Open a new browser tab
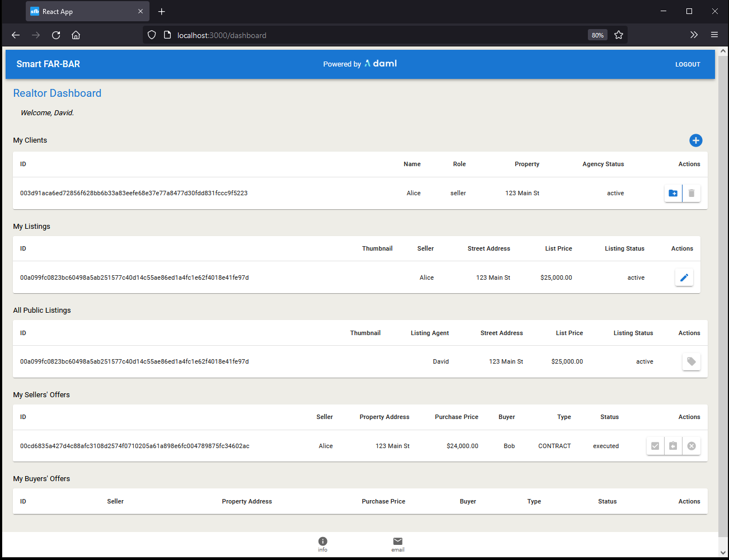The width and height of the screenshot is (729, 560). [161, 11]
